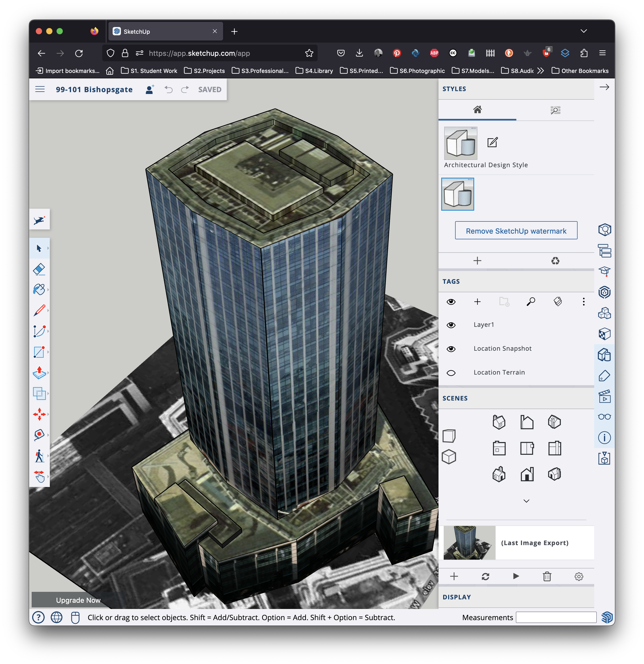The height and width of the screenshot is (664, 644).
Task: Update the selected scene
Action: pos(485,577)
